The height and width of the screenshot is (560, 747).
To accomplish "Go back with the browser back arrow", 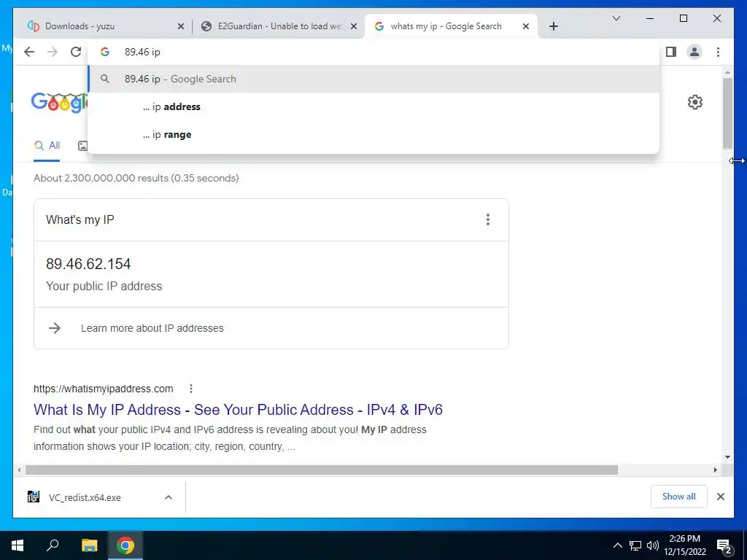I will tap(29, 52).
